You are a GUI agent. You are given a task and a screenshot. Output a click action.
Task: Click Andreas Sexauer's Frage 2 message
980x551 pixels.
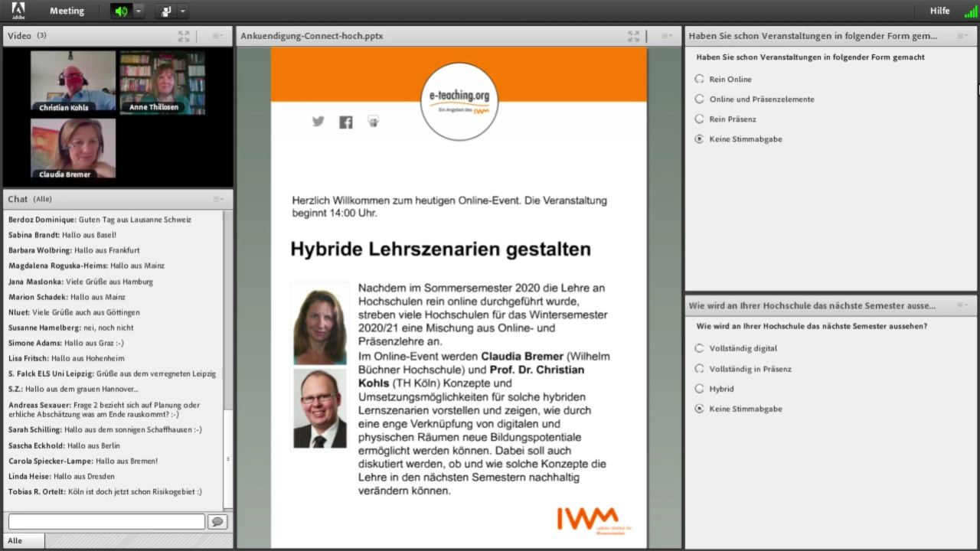[x=105, y=409]
